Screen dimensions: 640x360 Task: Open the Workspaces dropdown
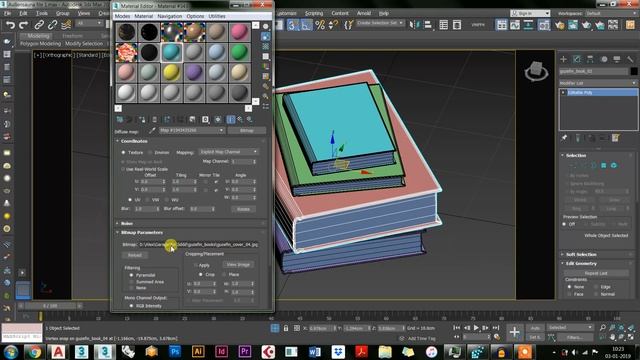(x=611, y=13)
